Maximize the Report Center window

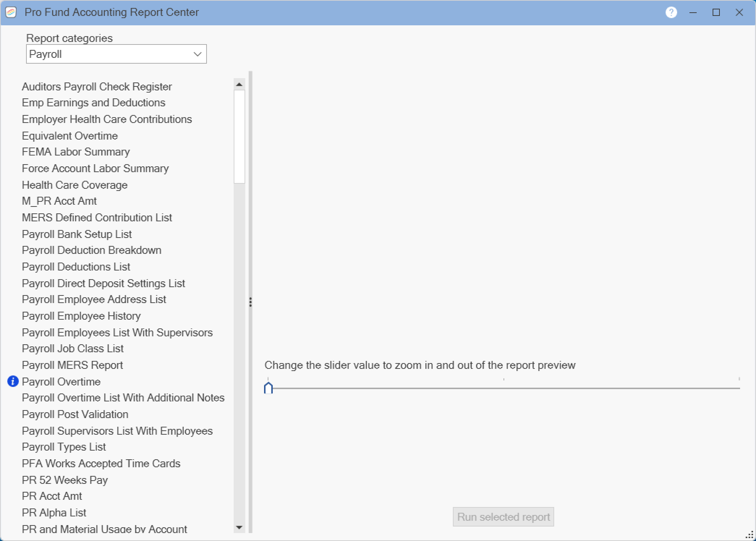tap(716, 12)
